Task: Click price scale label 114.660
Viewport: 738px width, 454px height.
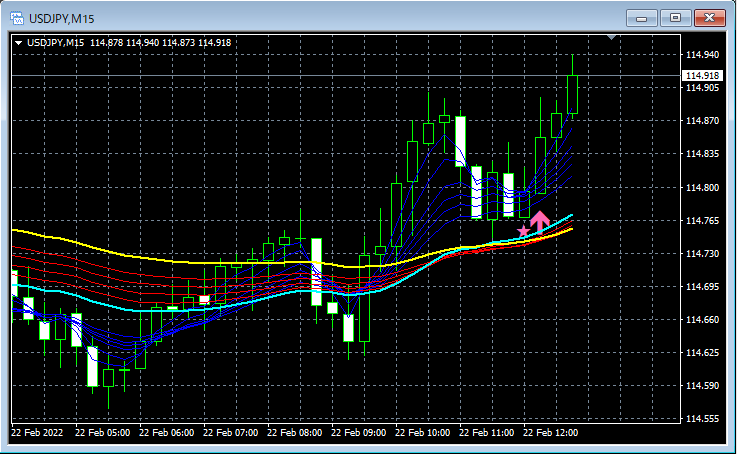Action: [x=702, y=319]
